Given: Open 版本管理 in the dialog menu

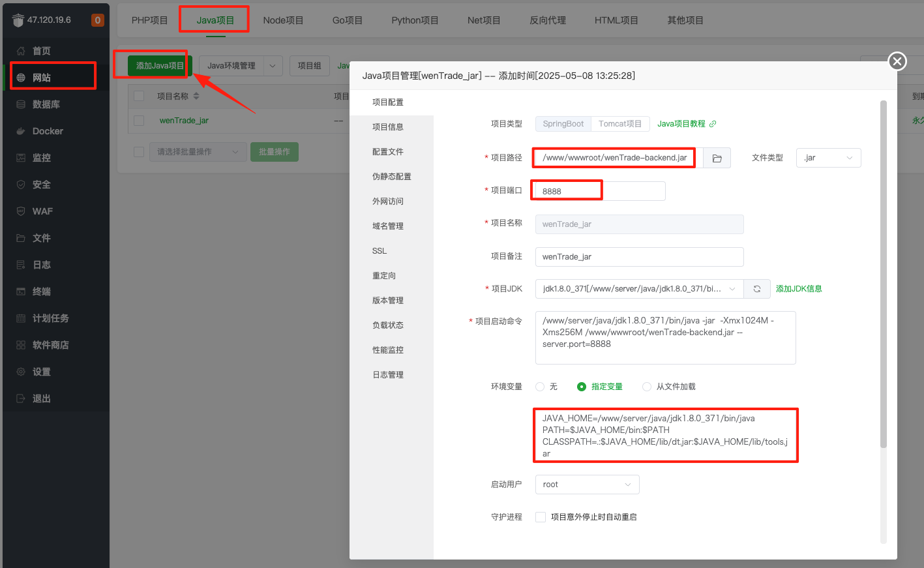Looking at the screenshot, I should pyautogui.click(x=391, y=301).
